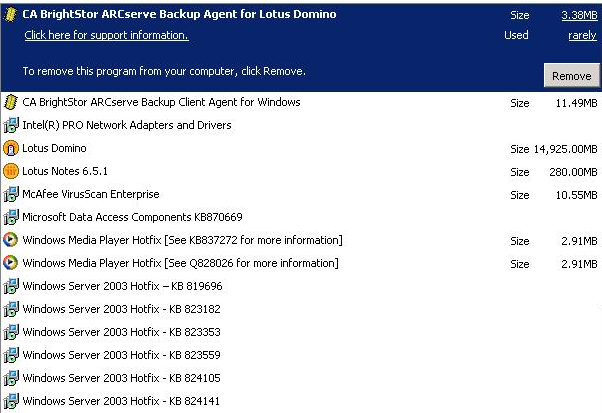
Task: Click Media Player Hotfix Q828026 icon
Action: (11, 263)
